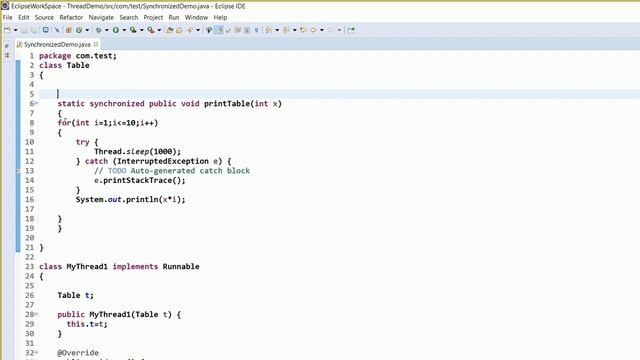The width and height of the screenshot is (640, 360).
Task: Click the Coverage run icon
Action: point(133,30)
